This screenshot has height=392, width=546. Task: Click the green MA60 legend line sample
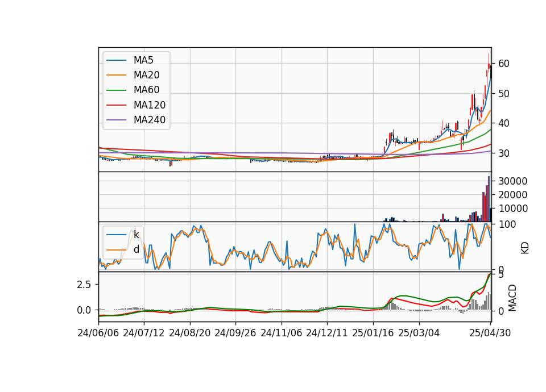[116, 90]
